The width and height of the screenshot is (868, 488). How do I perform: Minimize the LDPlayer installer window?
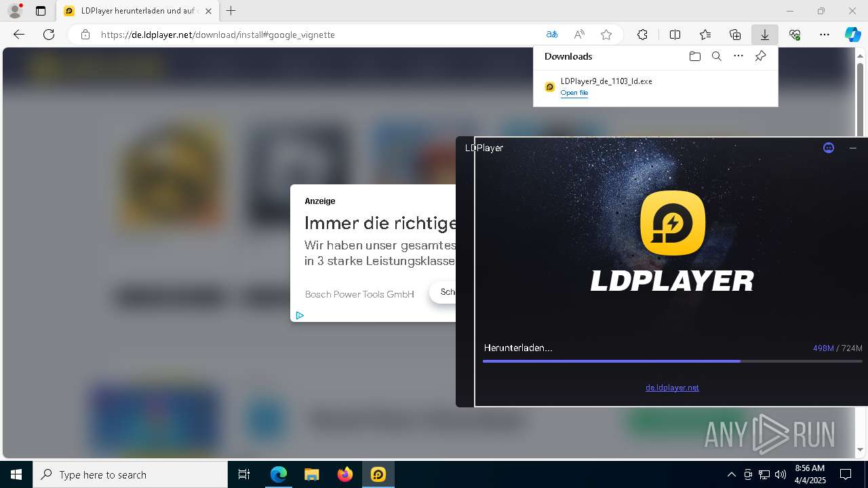[853, 148]
